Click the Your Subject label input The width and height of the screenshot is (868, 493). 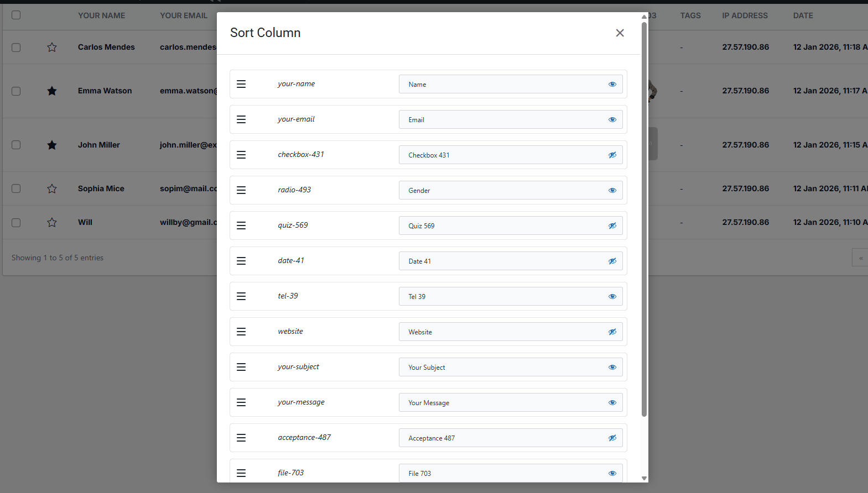tap(503, 368)
